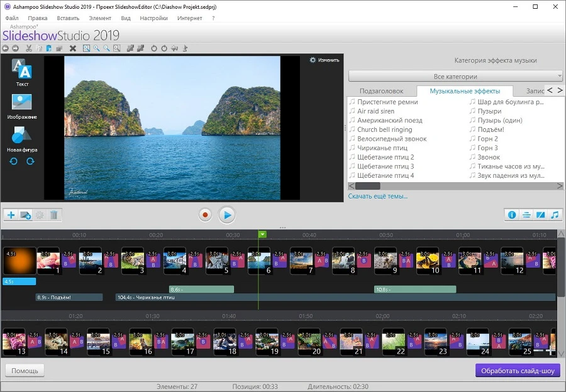This screenshot has width=566, height=392.
Task: Choose the Новая фигура shape tool
Action: tap(22, 137)
